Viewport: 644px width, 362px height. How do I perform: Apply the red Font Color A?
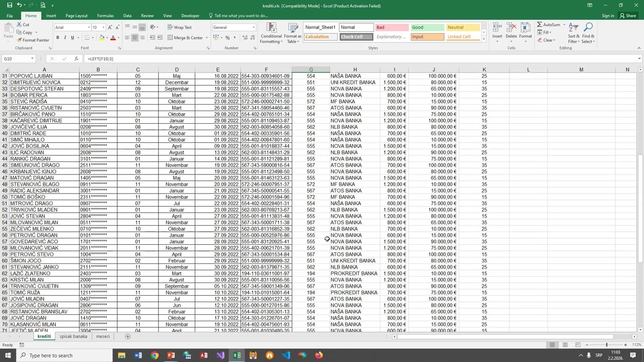click(x=113, y=38)
